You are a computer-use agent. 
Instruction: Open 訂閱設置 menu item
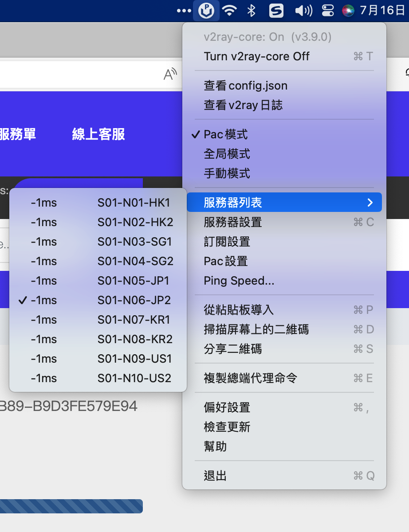pyautogui.click(x=227, y=242)
